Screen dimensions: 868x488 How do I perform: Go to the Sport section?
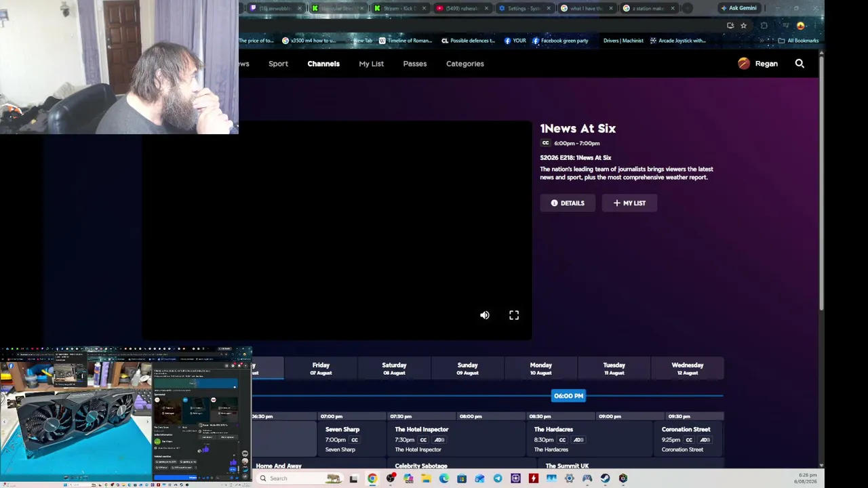pyautogui.click(x=278, y=64)
